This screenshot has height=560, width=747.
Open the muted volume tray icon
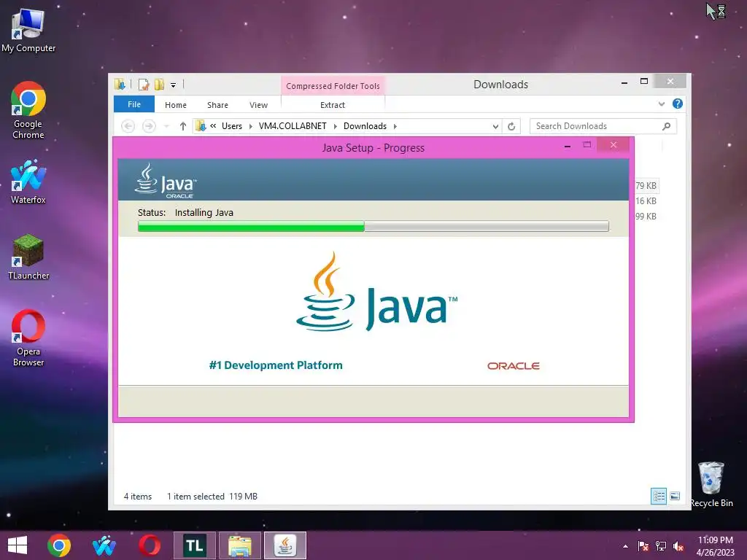tap(678, 546)
